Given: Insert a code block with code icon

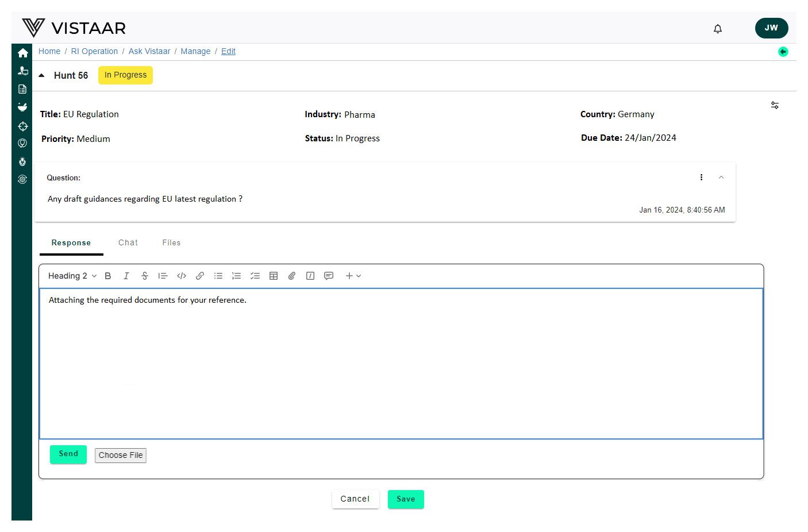Looking at the screenshot, I should [182, 276].
